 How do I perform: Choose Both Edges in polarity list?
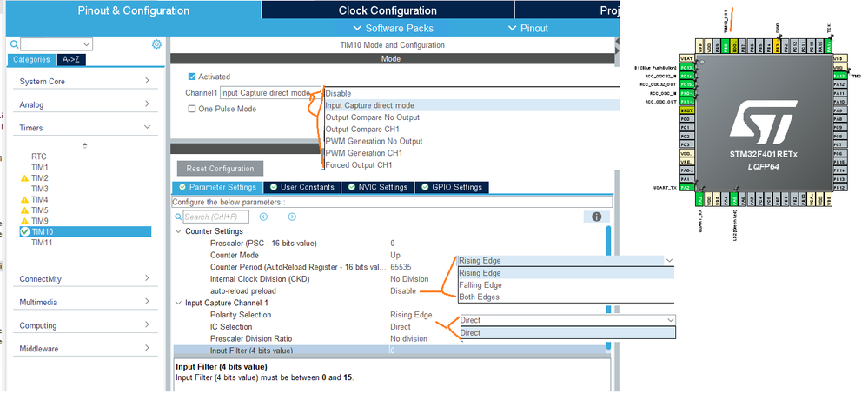pyautogui.click(x=480, y=297)
